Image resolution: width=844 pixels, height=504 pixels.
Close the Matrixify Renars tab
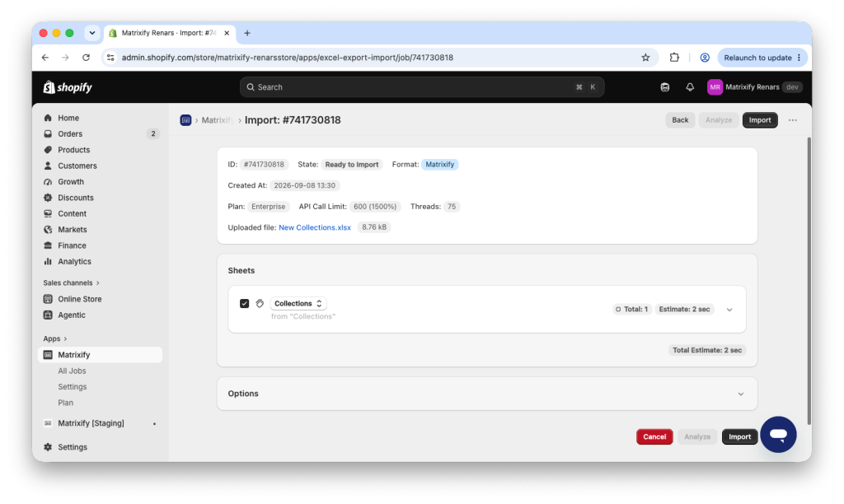227,33
